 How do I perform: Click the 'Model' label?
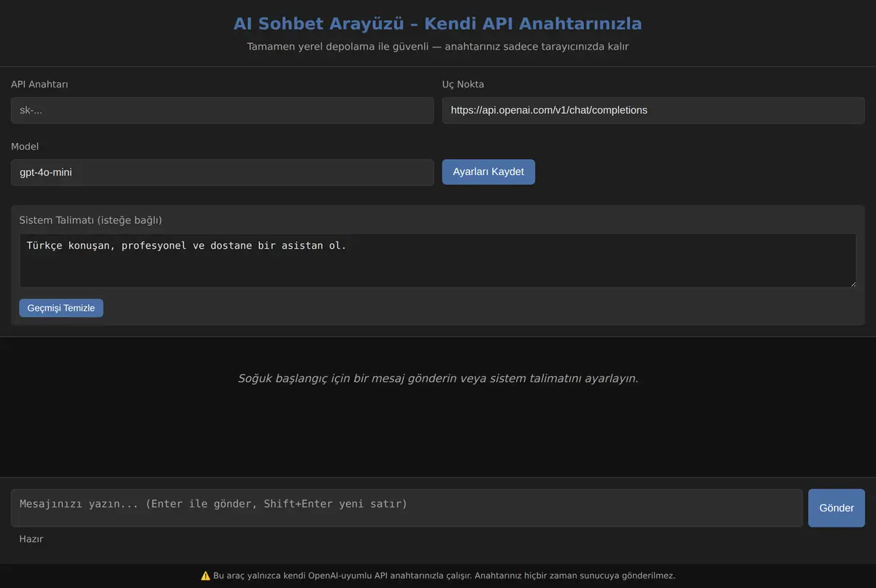click(x=25, y=147)
